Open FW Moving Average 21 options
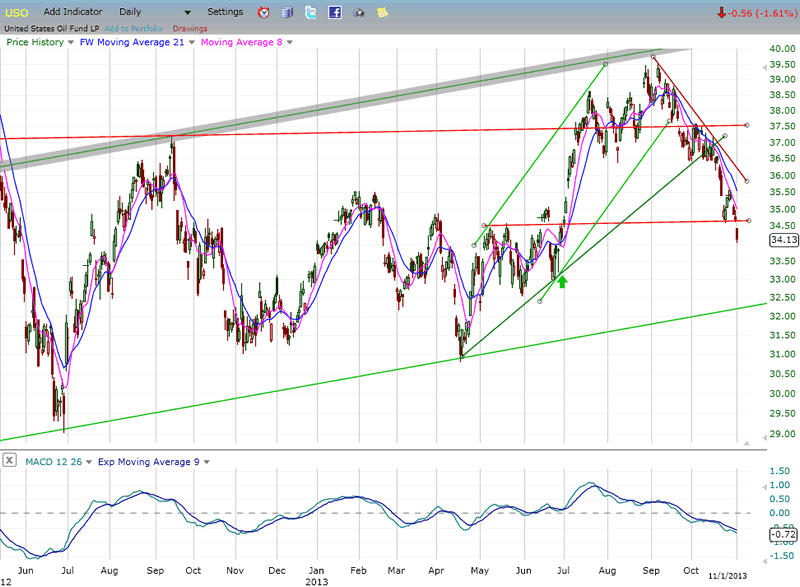 coord(134,42)
